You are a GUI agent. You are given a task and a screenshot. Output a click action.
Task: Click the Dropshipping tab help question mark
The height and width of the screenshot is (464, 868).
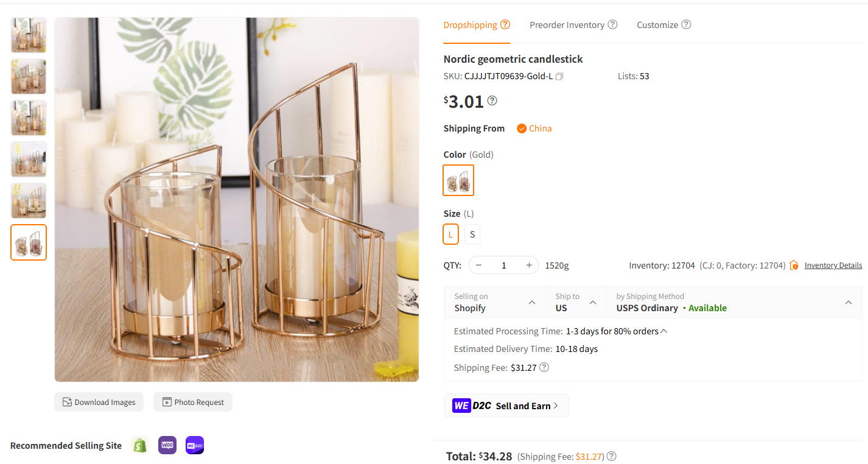[506, 24]
